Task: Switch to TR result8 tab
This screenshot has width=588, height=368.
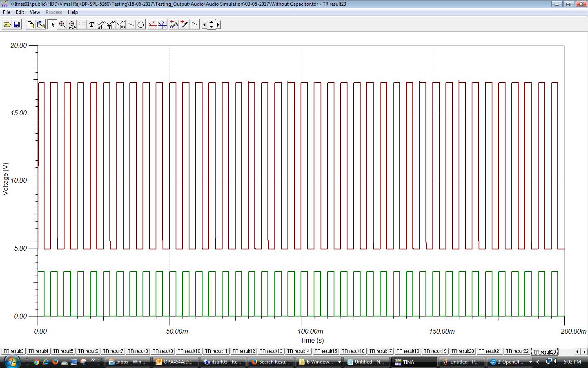Action: (138, 351)
